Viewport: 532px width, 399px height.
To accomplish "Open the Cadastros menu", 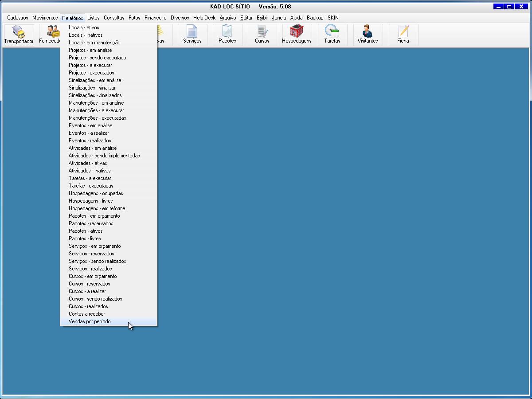I will coord(18,18).
